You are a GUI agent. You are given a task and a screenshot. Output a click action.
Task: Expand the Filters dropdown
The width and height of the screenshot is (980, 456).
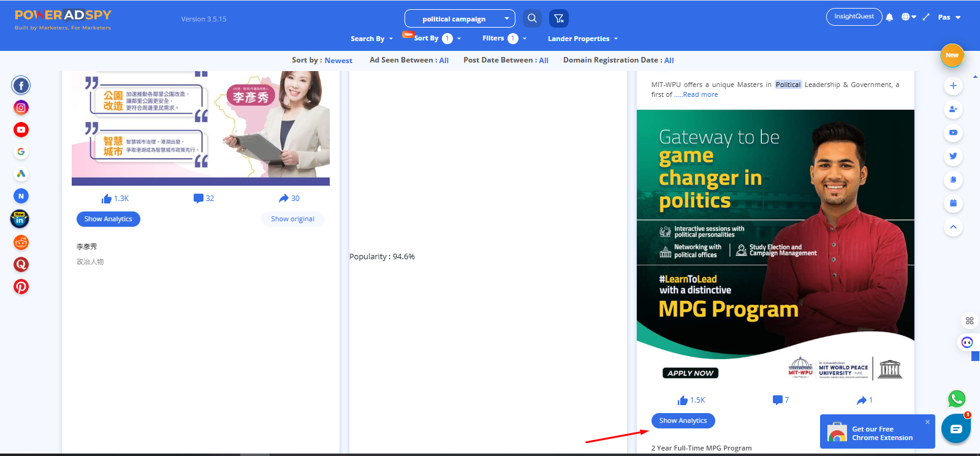point(504,38)
